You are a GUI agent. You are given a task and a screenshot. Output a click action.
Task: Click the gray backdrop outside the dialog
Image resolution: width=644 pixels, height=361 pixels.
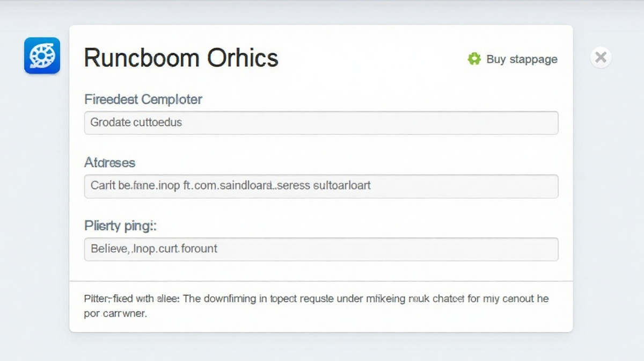click(x=32, y=215)
